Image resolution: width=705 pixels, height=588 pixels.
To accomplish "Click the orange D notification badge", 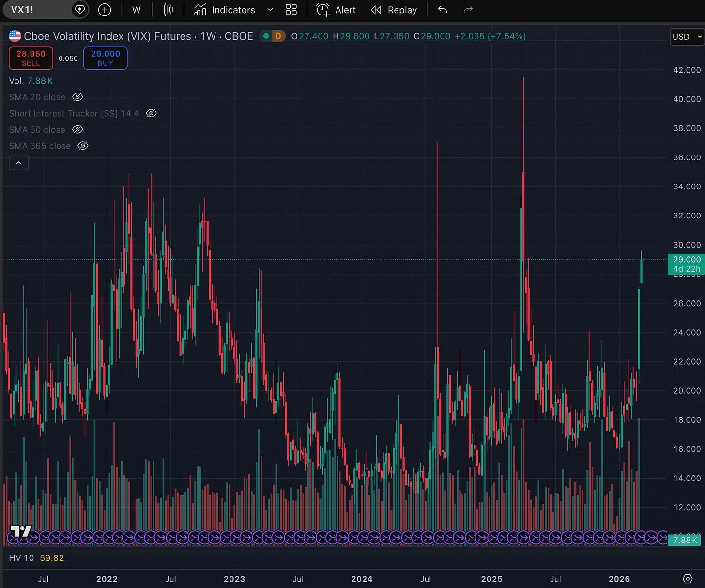I will coord(277,36).
